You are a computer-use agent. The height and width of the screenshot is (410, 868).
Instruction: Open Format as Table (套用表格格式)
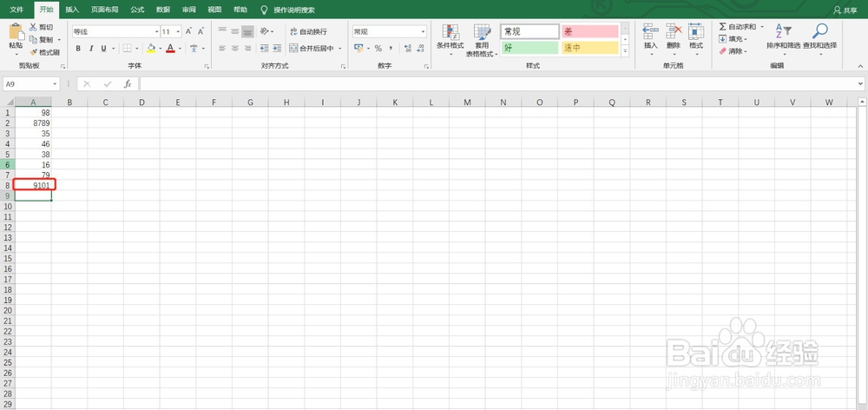(x=482, y=41)
